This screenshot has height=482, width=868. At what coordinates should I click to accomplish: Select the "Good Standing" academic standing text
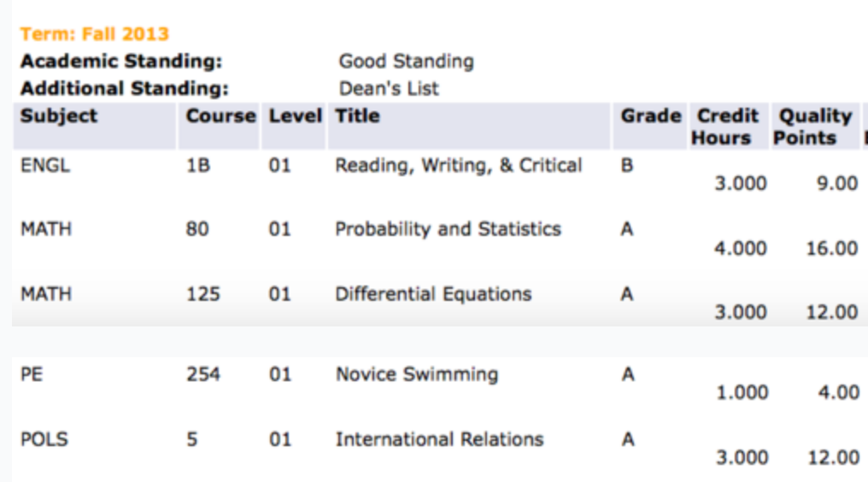406,62
